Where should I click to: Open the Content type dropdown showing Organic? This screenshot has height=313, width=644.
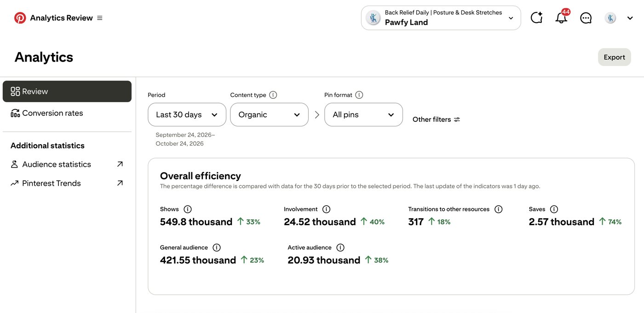click(269, 114)
